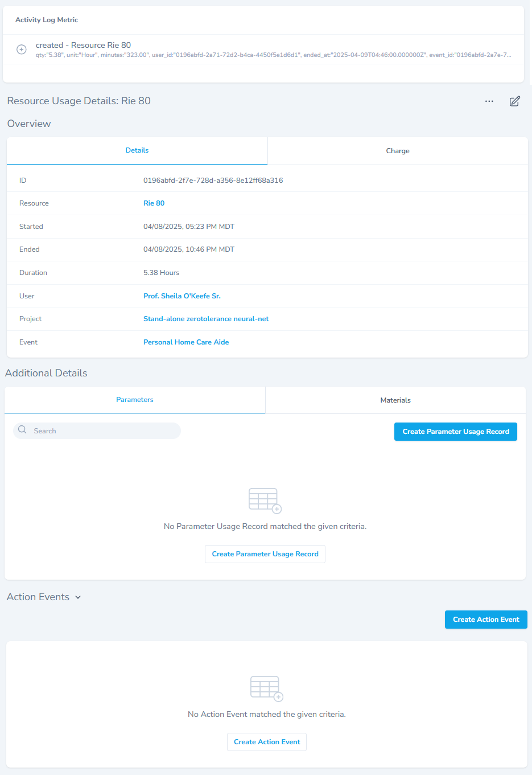Click the magnifier icon in the search box

(22, 430)
